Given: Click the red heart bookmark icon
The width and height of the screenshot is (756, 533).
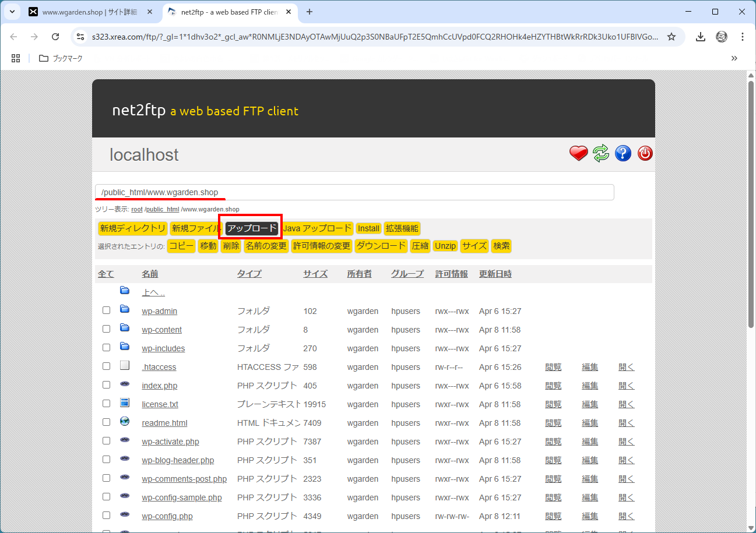Looking at the screenshot, I should click(578, 153).
